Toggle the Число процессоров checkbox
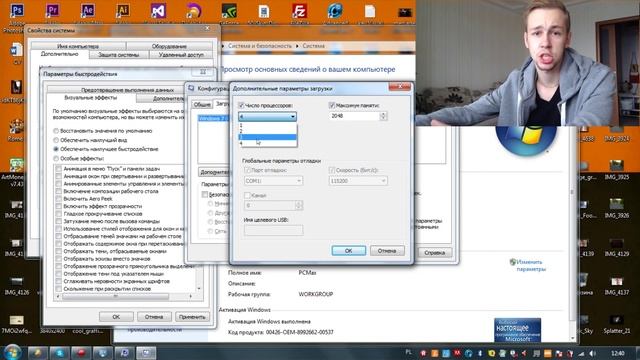640x360 pixels. pyautogui.click(x=241, y=105)
